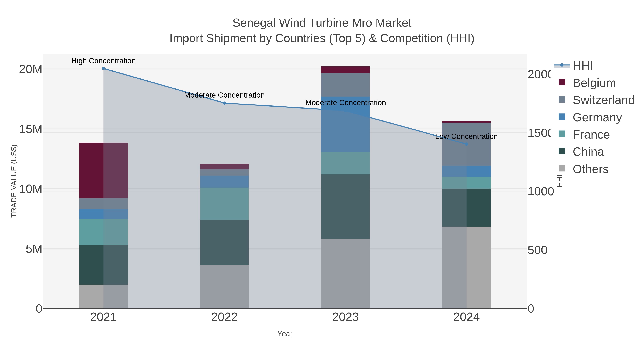Click the 2024 HHI data point
The width and height of the screenshot is (644, 362).
467,144
